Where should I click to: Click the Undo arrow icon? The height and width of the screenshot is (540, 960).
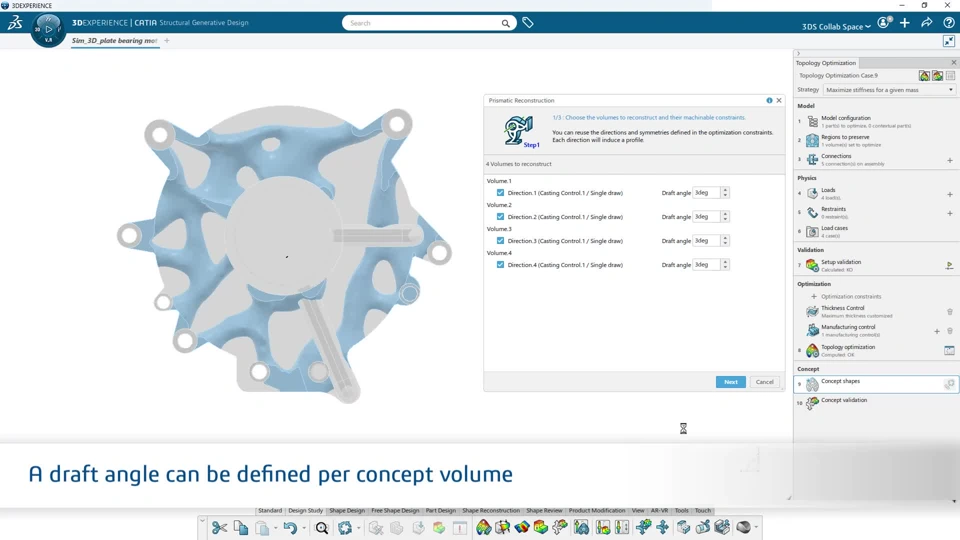pyautogui.click(x=290, y=528)
